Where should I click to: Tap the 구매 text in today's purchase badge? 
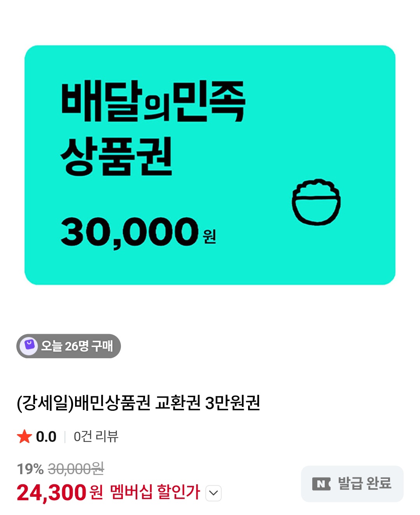pos(102,346)
